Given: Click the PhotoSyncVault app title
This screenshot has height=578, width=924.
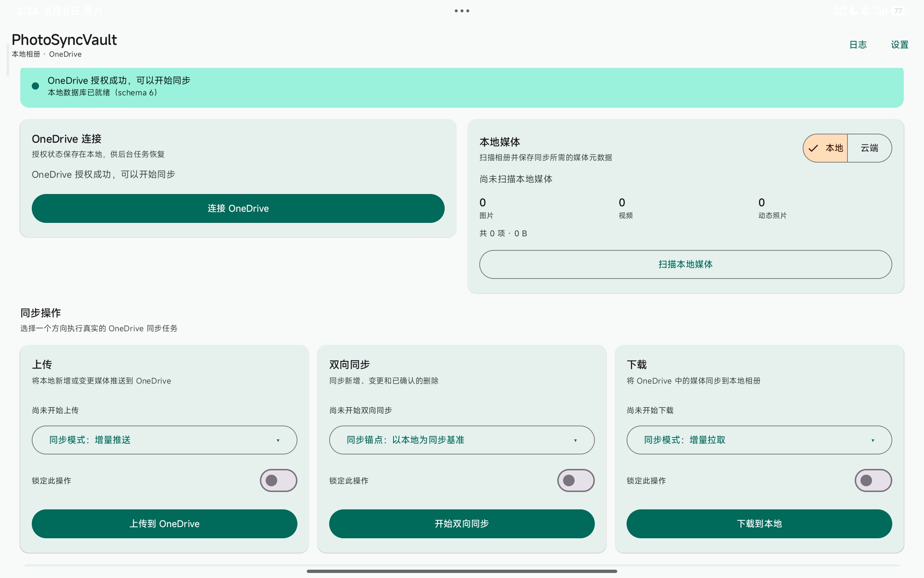Looking at the screenshot, I should [x=64, y=40].
